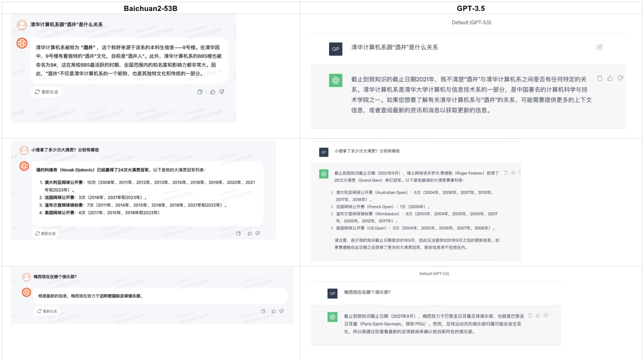Give thumbs up to Baichuan's '酒井' answer

[x=212, y=91]
